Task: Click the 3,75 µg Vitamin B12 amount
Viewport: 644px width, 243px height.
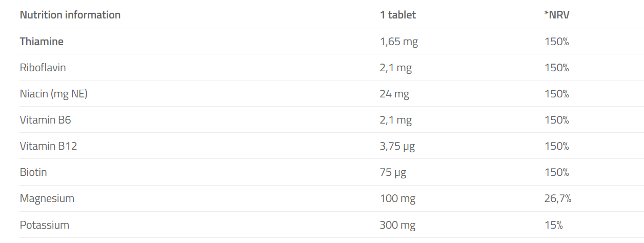Action: point(397,146)
